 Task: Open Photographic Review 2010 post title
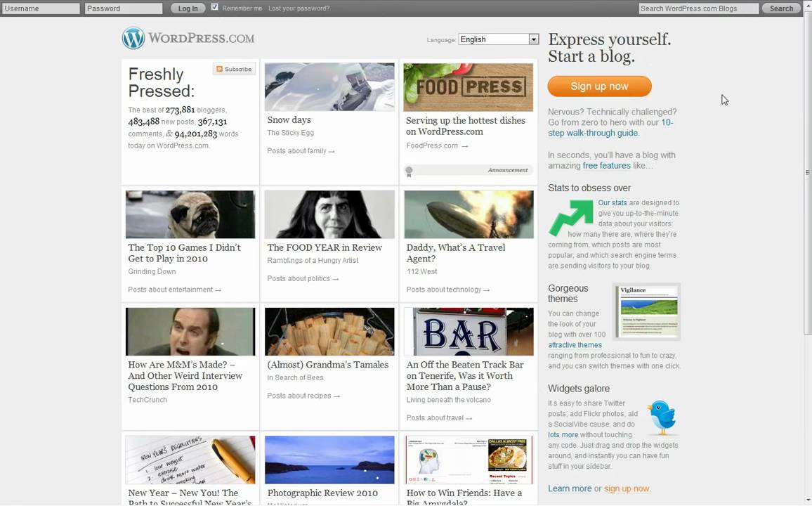(322, 493)
